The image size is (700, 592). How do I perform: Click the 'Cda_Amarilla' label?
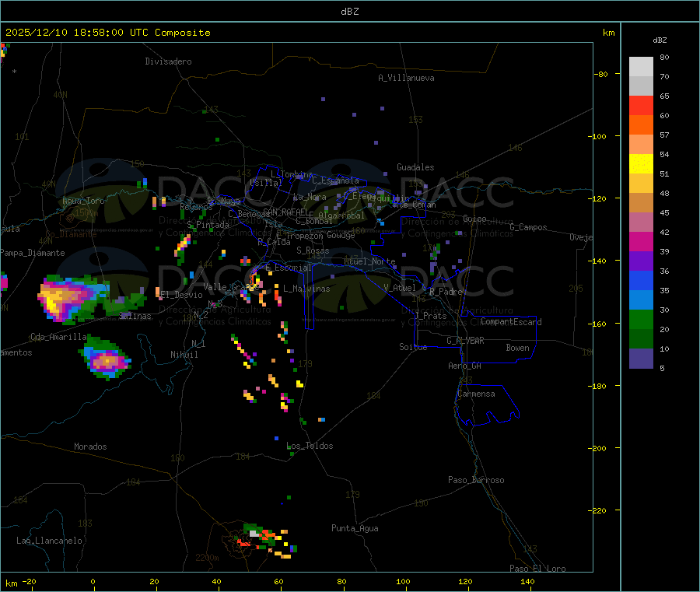click(58, 337)
